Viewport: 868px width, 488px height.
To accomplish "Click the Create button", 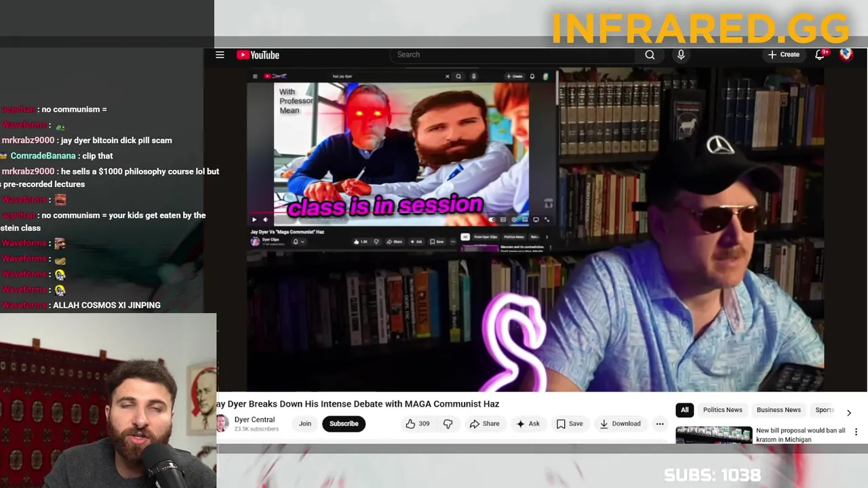I will [784, 55].
